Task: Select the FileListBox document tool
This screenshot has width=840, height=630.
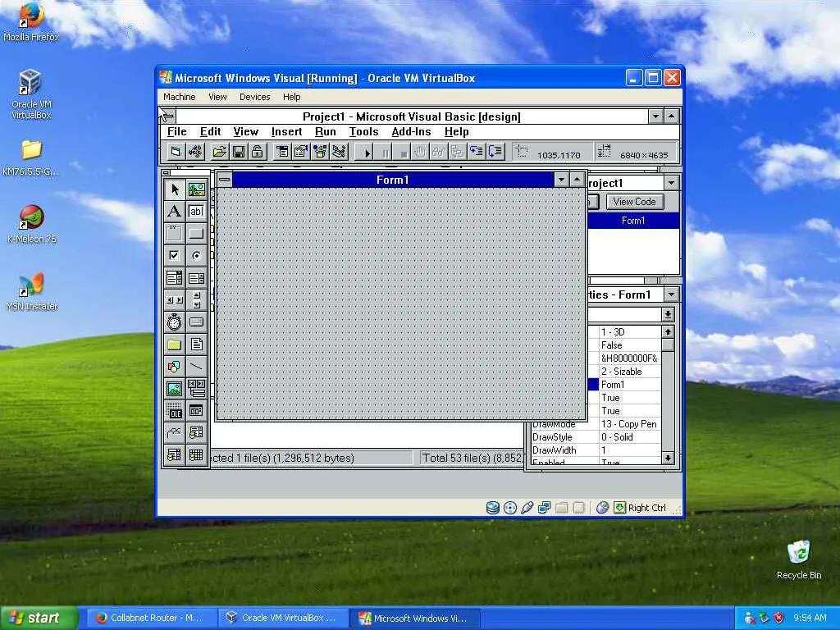Action: pyautogui.click(x=196, y=345)
